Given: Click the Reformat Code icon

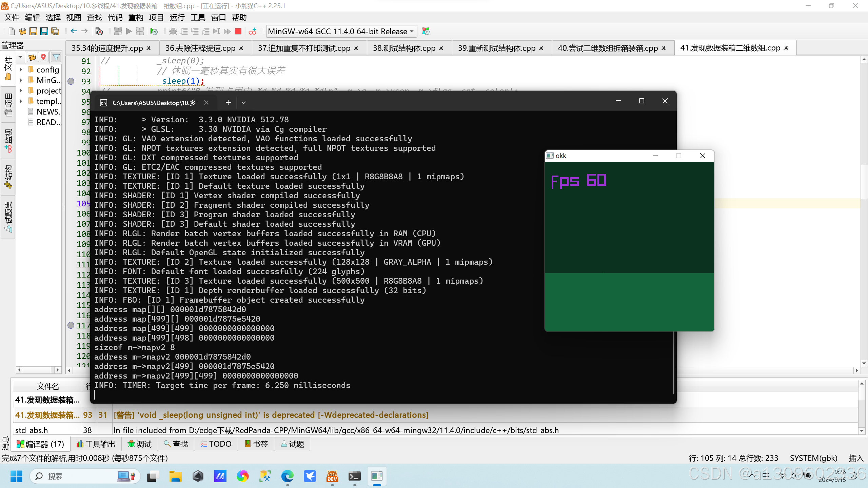Looking at the screenshot, I should [x=99, y=32].
